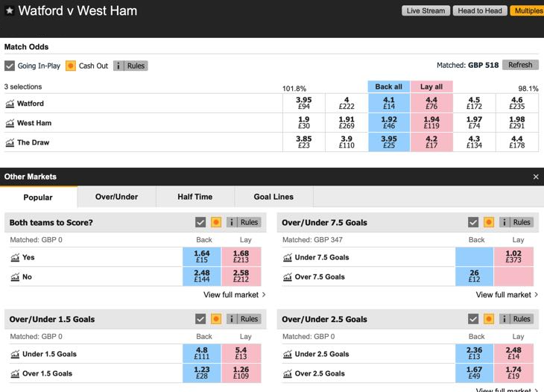This screenshot has height=392, width=544.
Task: Toggle in-play checkmark in Both teams to Score
Action: [200, 222]
